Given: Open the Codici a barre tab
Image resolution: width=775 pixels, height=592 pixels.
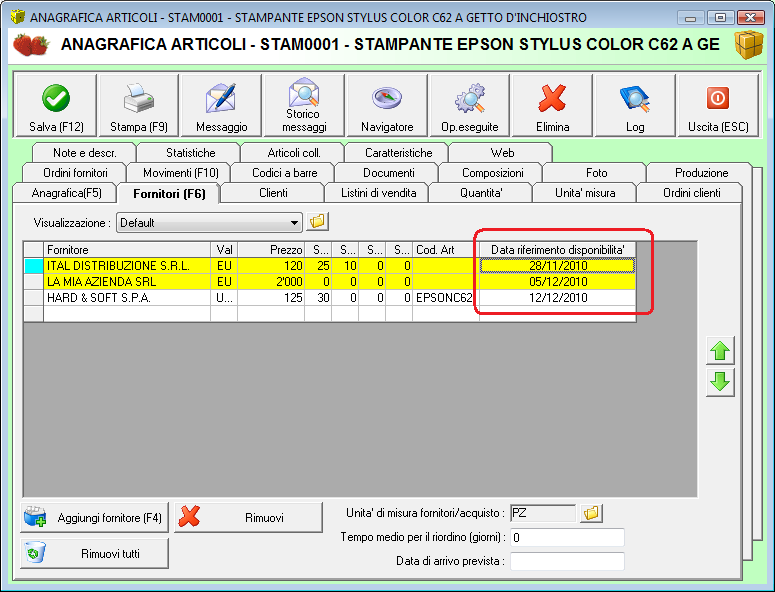Looking at the screenshot, I should click(284, 172).
